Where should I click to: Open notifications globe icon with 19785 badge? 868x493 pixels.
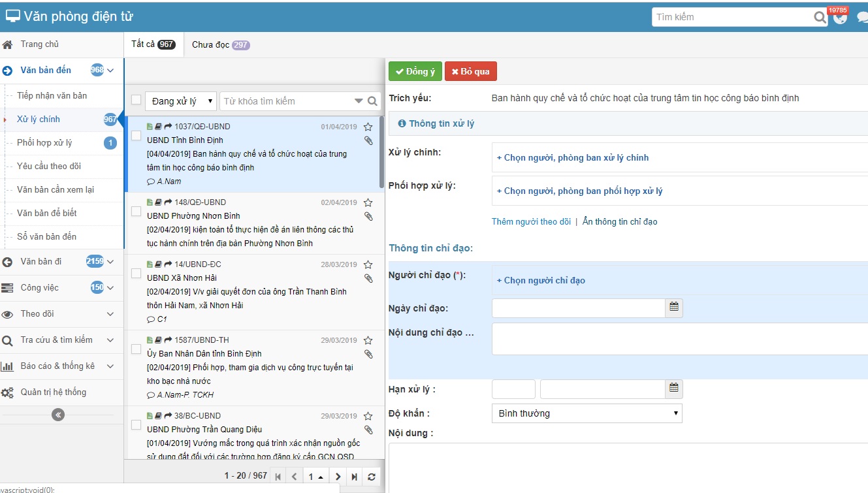click(840, 18)
